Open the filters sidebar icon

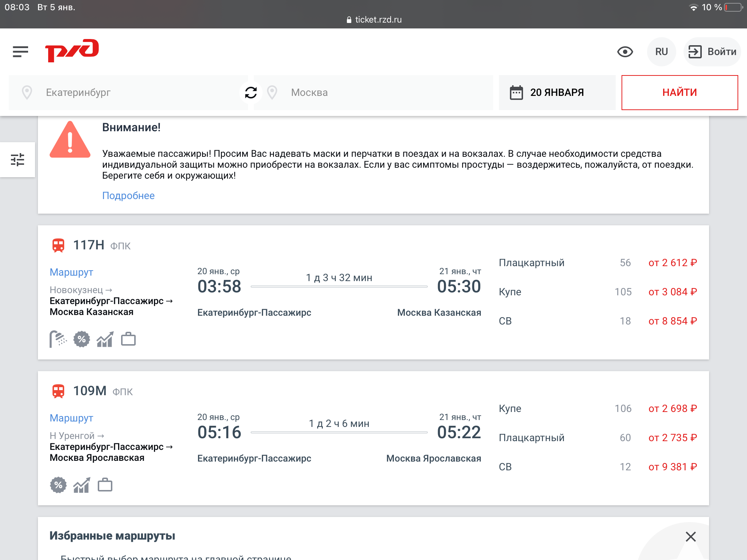18,160
